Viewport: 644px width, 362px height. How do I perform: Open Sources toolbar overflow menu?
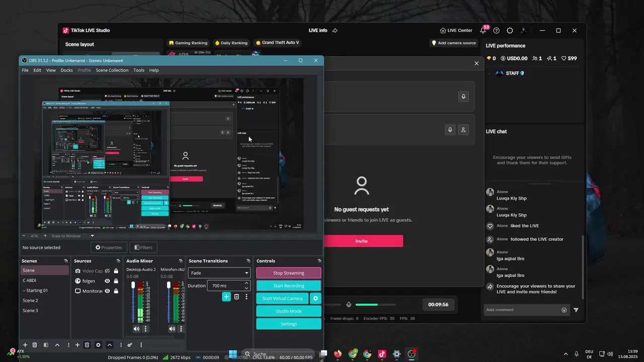[120, 345]
